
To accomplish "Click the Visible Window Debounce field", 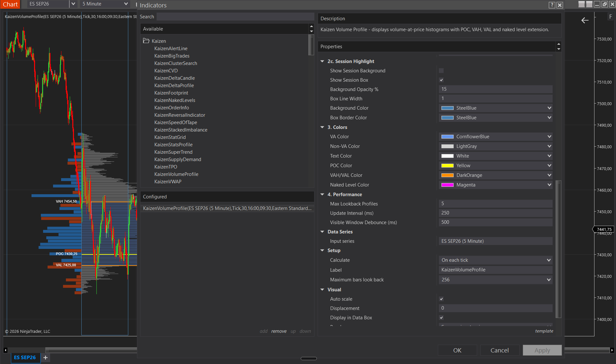I will 496,222.
